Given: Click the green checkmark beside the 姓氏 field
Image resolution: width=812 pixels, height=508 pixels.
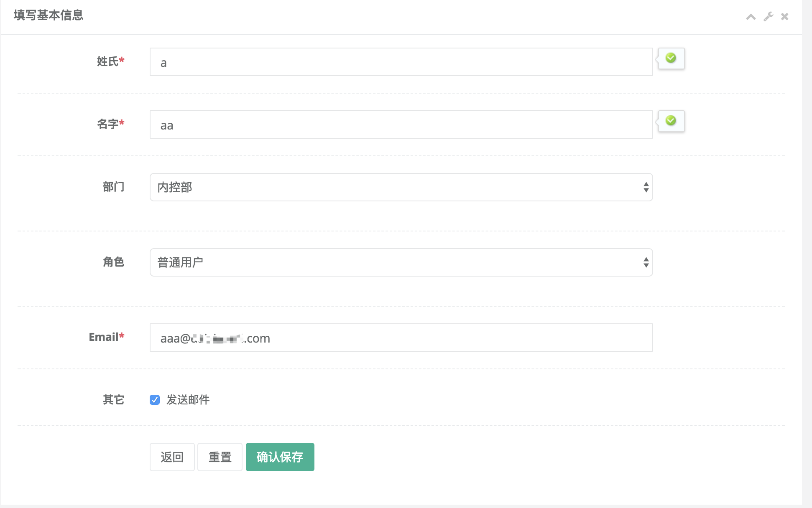Looking at the screenshot, I should [x=671, y=58].
